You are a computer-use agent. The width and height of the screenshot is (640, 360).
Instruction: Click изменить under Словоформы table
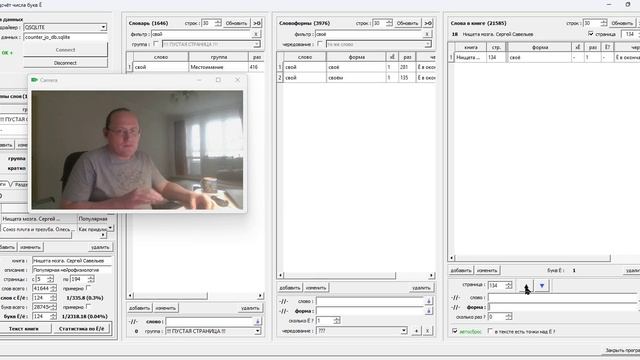(x=316, y=288)
